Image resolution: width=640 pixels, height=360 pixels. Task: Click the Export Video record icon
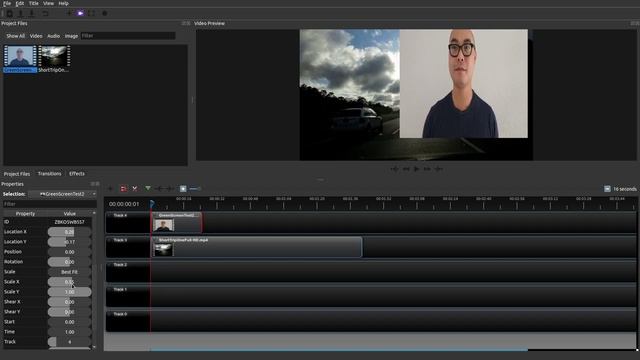pyautogui.click(x=104, y=13)
